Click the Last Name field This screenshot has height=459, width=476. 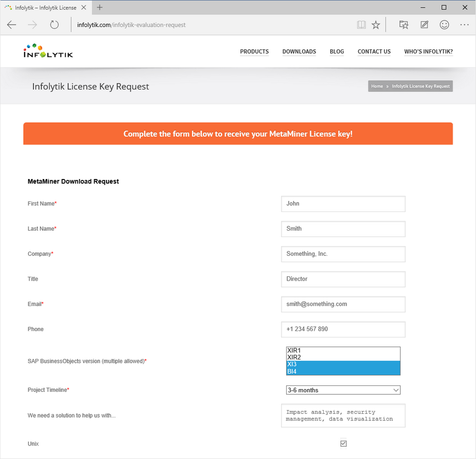(343, 229)
